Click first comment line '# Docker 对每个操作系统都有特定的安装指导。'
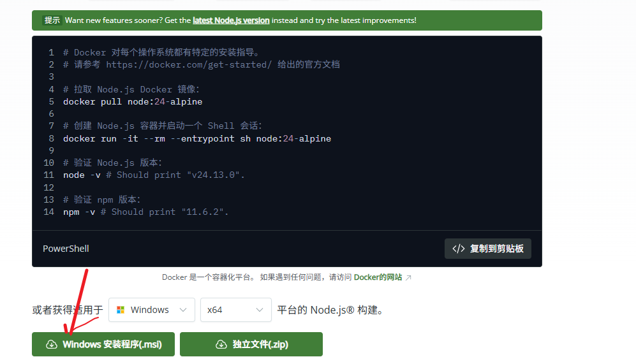The height and width of the screenshot is (364, 636). click(x=161, y=52)
